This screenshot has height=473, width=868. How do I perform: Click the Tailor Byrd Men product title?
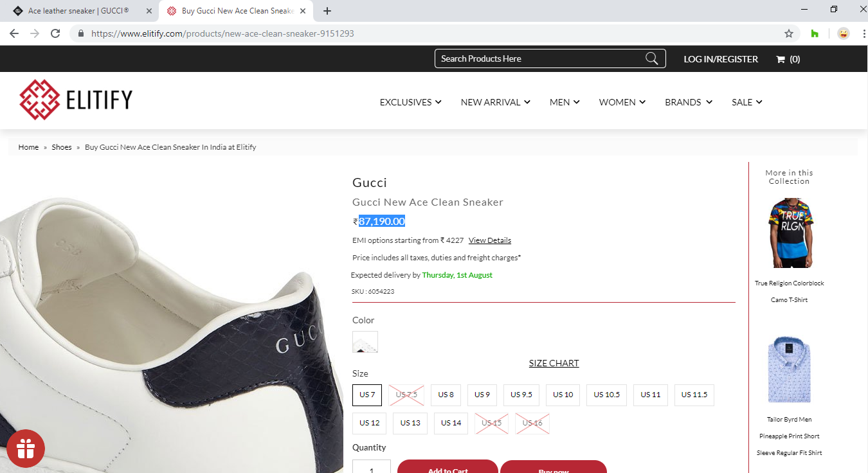tap(790, 436)
